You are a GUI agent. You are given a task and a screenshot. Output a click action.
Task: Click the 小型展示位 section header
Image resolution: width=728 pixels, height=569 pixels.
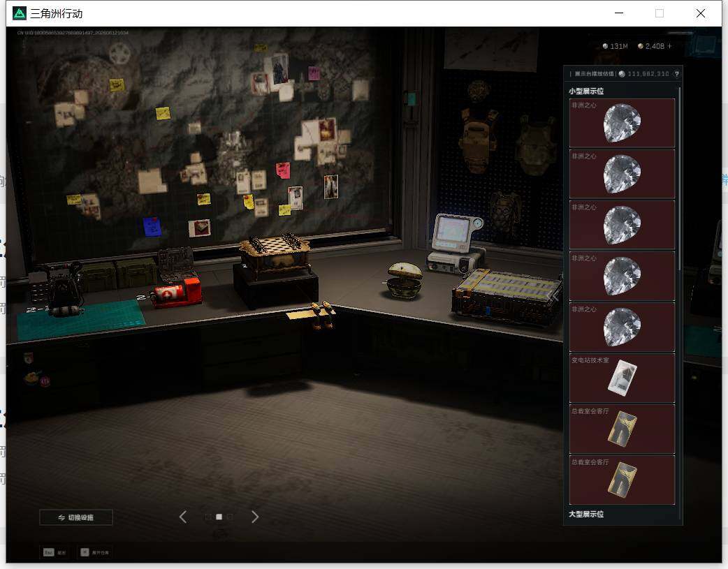point(586,91)
